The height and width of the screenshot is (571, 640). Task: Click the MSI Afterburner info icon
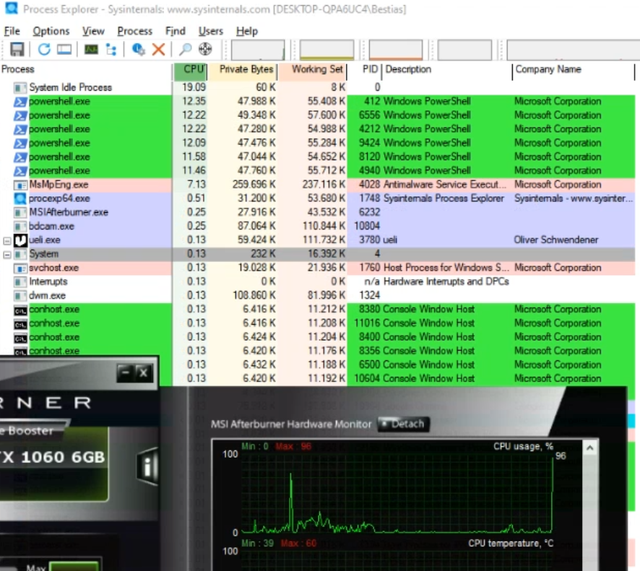148,466
